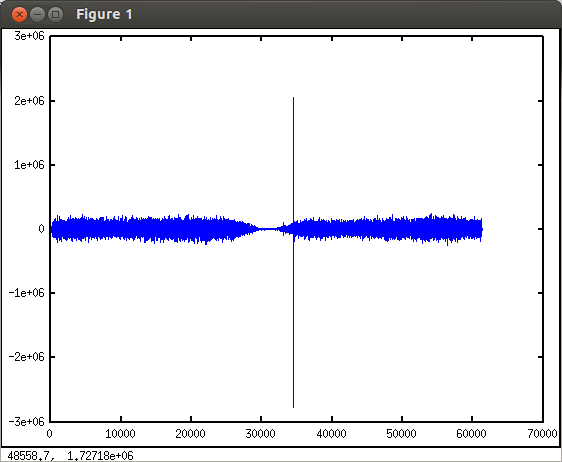Click the bottom tip of the blue spike

pyautogui.click(x=294, y=407)
